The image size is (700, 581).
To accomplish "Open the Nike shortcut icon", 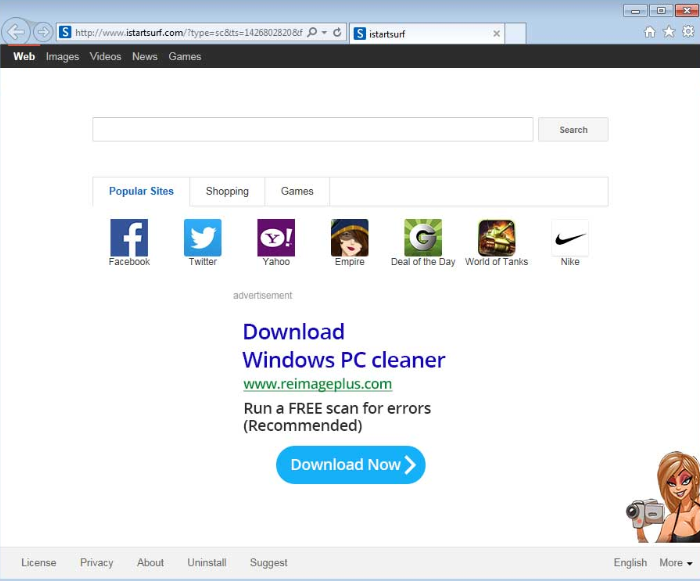I will [570, 238].
